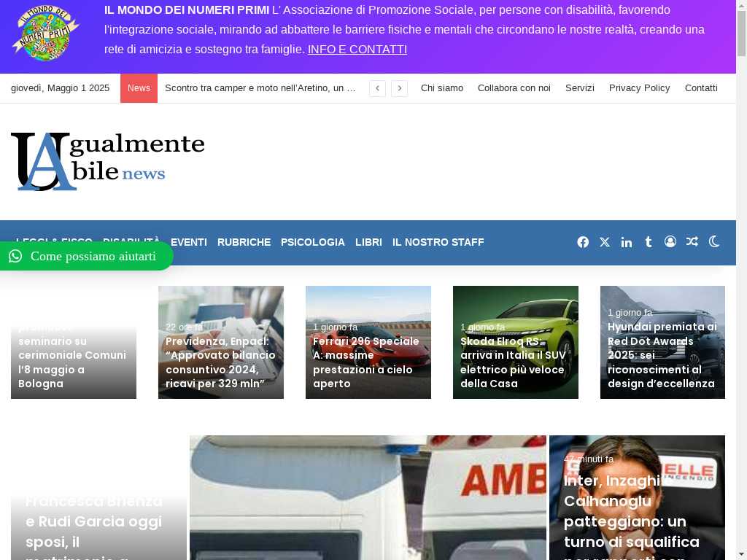The width and height of the screenshot is (747, 560).
Task: Select EVENTI in the main menu
Action: (189, 242)
